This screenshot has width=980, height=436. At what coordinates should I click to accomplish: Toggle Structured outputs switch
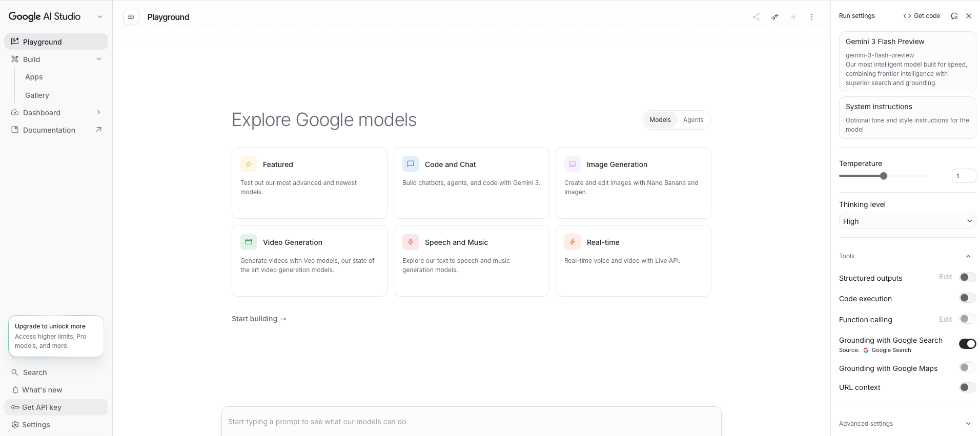(x=968, y=277)
